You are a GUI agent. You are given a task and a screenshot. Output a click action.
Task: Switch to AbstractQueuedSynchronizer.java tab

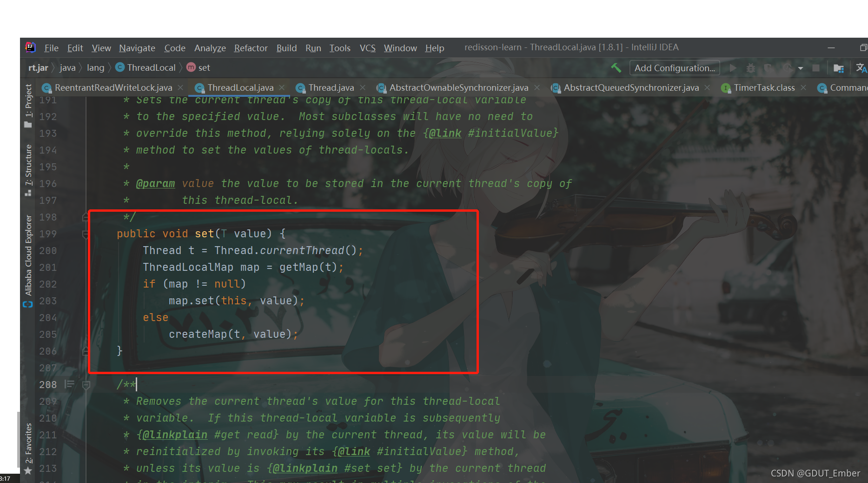(x=631, y=88)
